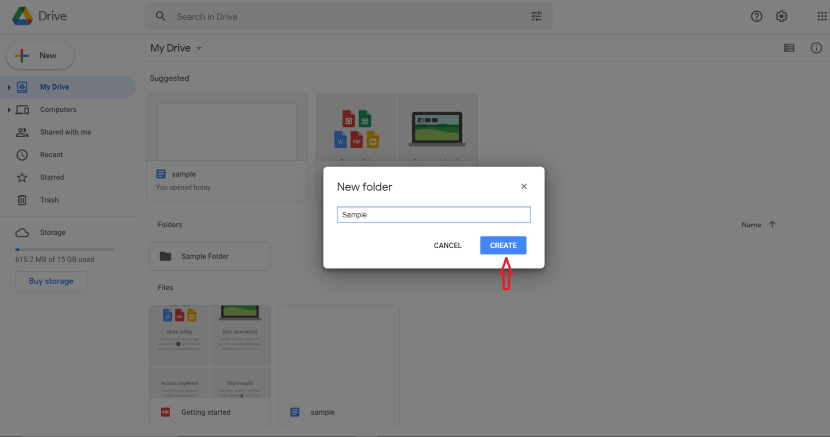Click the Suggested heading text
Image resolution: width=830 pixels, height=437 pixels.
169,78
